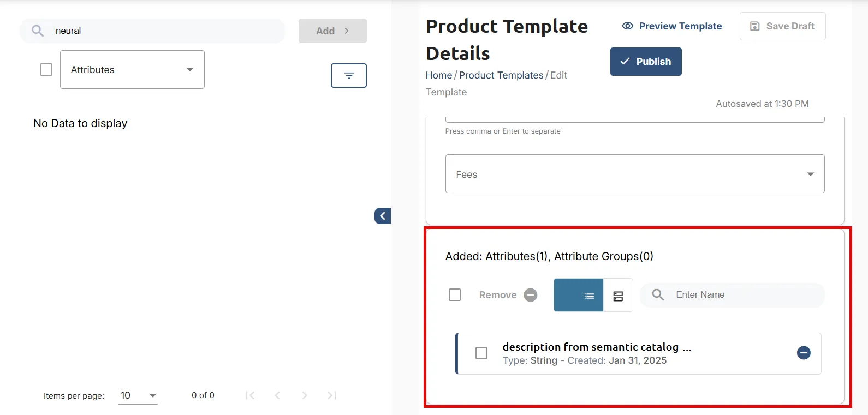
Task: Click the eye icon in Preview Template
Action: [x=628, y=26]
